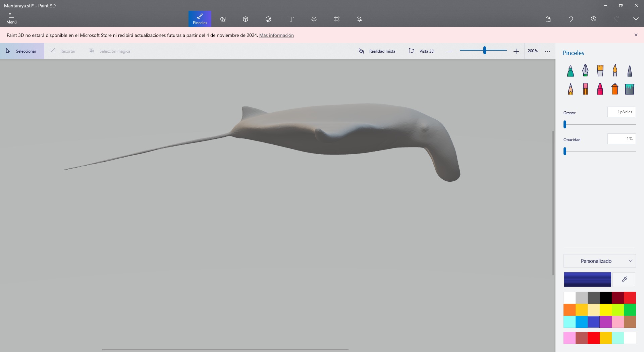Open the Stickers tool
The height and width of the screenshot is (352, 644).
[268, 19]
